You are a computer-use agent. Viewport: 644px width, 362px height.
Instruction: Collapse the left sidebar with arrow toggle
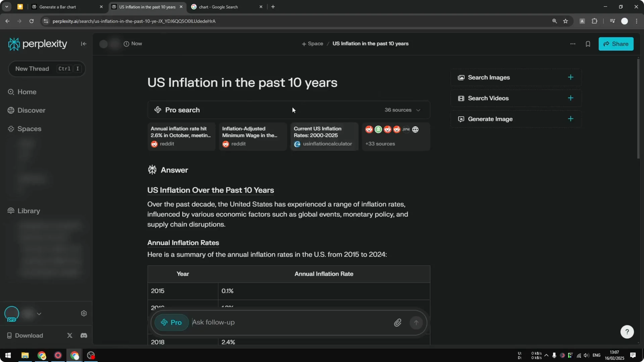84,44
